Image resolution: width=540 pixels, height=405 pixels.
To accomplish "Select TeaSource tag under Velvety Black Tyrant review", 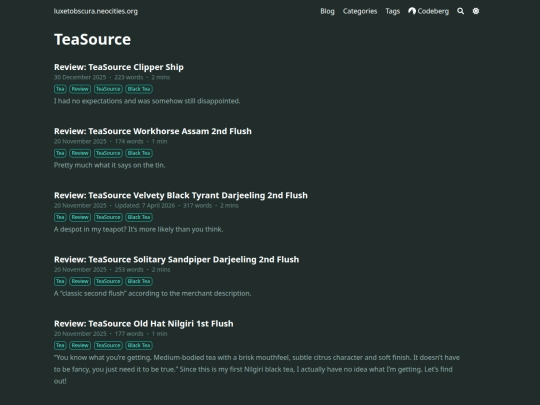I will pos(108,217).
